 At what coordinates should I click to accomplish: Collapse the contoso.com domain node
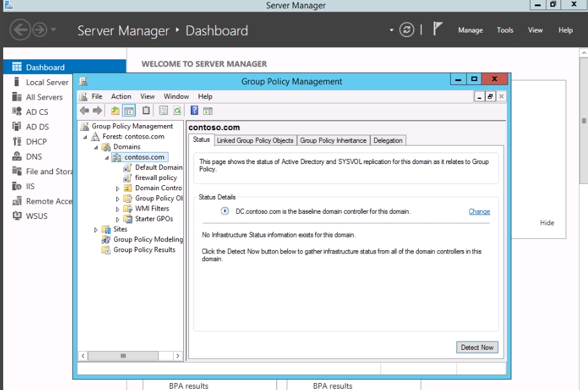click(107, 158)
